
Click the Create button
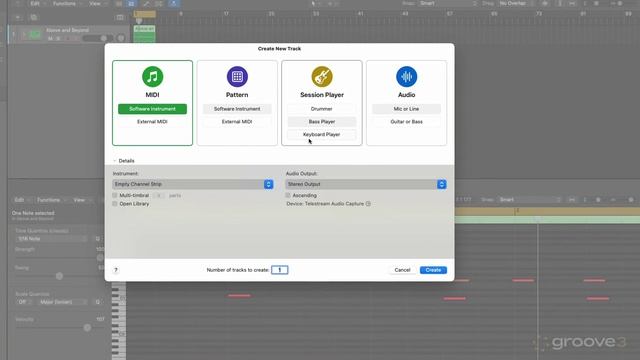[x=433, y=270]
